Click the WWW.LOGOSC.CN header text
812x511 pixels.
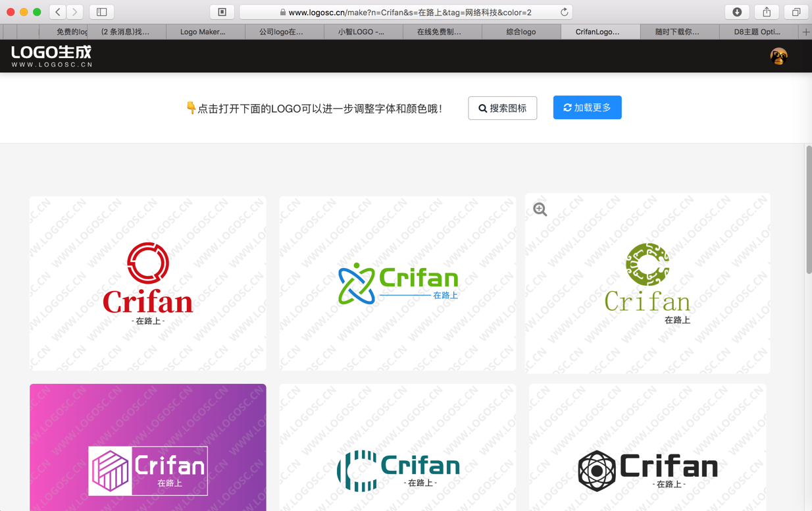[52, 65]
